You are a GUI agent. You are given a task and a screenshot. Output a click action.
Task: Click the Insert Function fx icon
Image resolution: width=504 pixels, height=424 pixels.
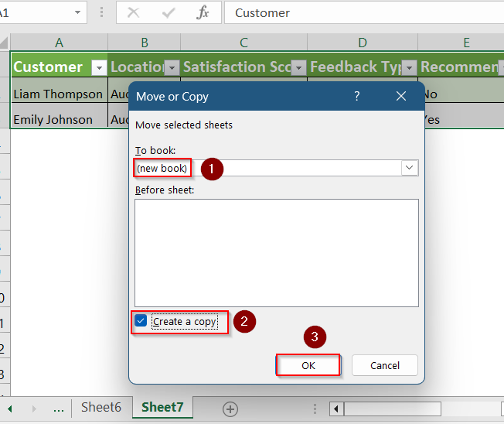pos(203,13)
